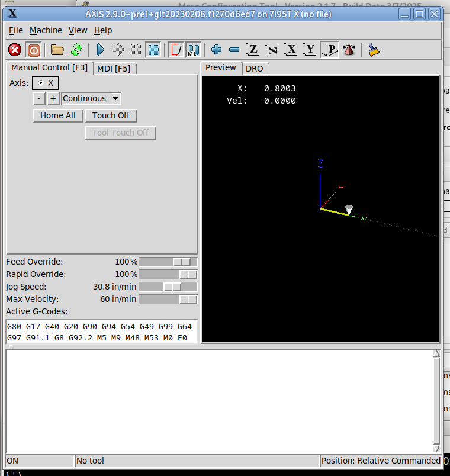Viewport: 450px width, 476px height.
Task: Switch to top Z view
Action: click(x=253, y=50)
